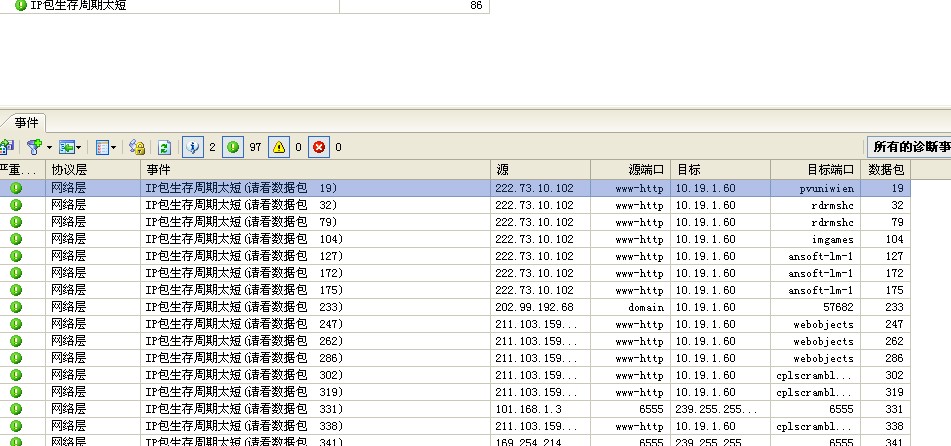Click 239.255.255... target in packet 331 row

click(x=716, y=409)
